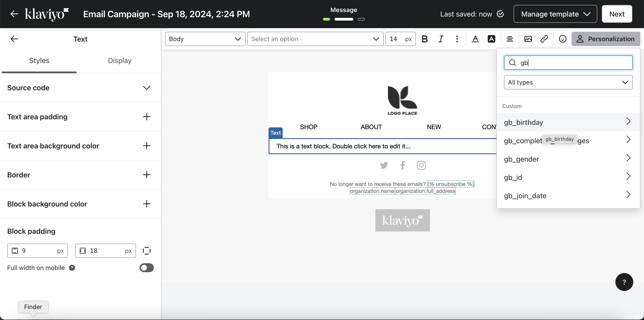Toggle bold text formatting
Screen dimensions: 644x320
[x=424, y=39]
